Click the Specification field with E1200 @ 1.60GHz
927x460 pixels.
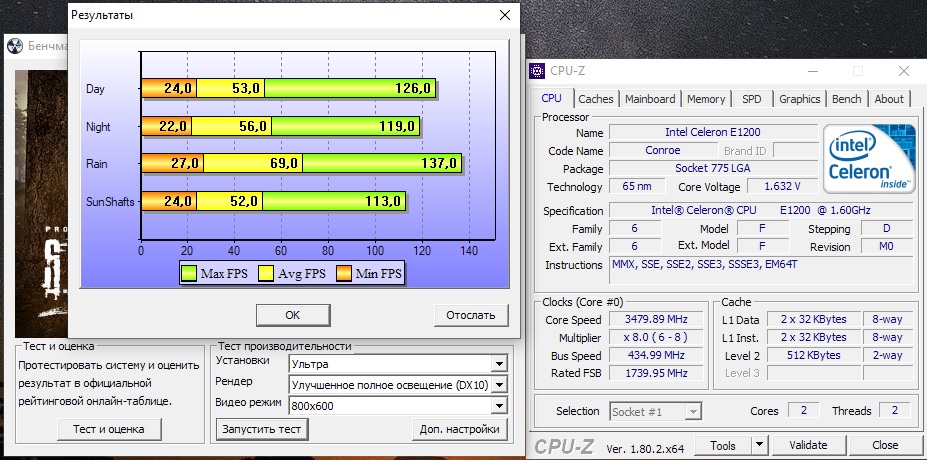(761, 210)
